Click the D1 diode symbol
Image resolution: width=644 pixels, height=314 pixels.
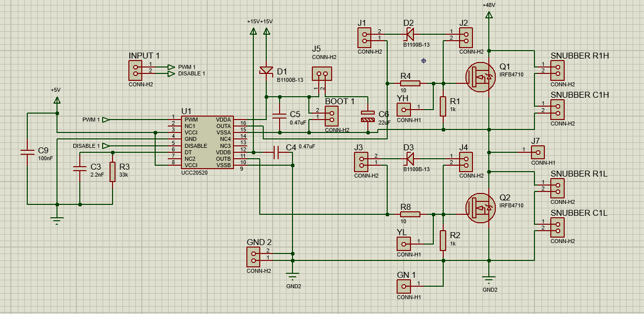[x=266, y=70]
